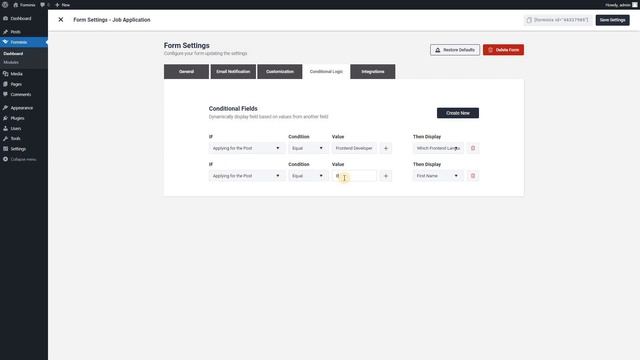Viewport: 640px width, 360px height.
Task: Click the Save Settings button
Action: pyautogui.click(x=612, y=20)
